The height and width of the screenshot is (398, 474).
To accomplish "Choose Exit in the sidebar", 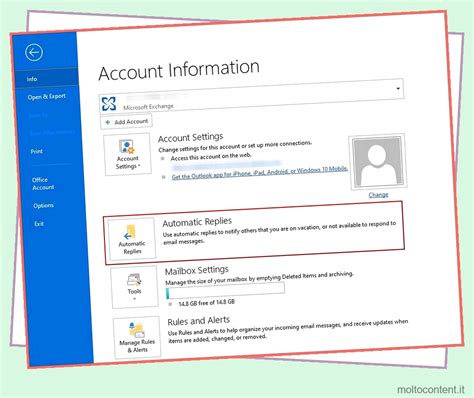I will tap(39, 224).
